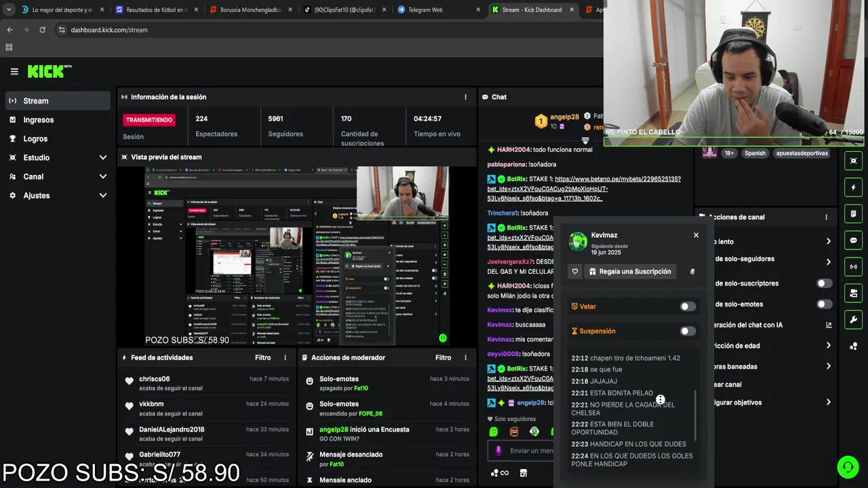This screenshot has width=868, height=488.
Task: Expand the configurar objetivos option chevron
Action: 828,403
